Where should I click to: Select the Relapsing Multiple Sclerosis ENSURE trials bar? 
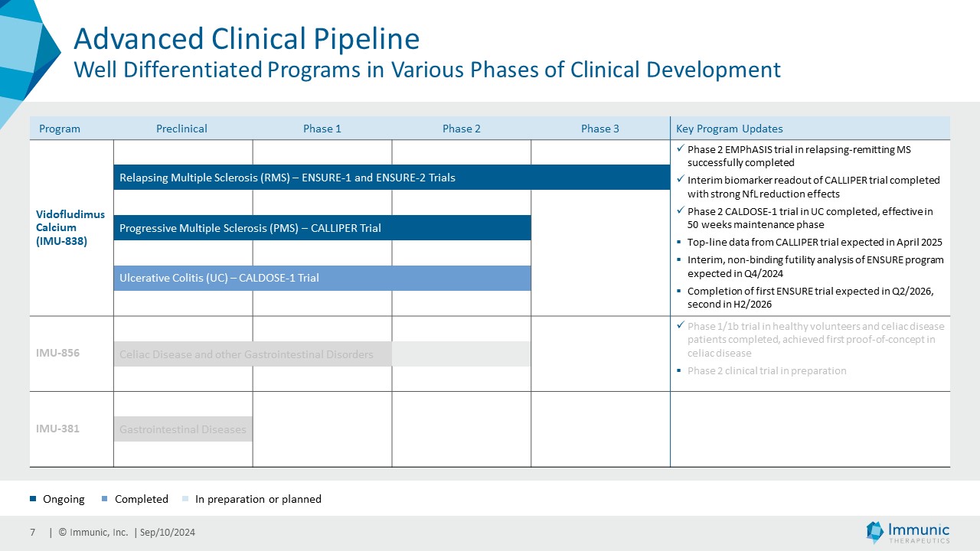(x=391, y=178)
